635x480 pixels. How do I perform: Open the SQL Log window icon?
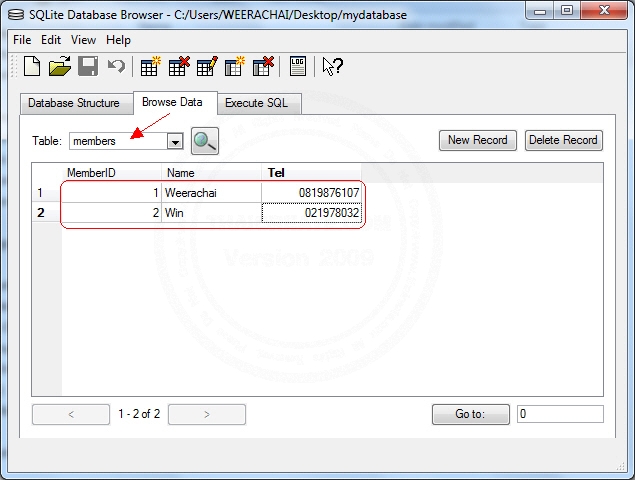click(298, 66)
